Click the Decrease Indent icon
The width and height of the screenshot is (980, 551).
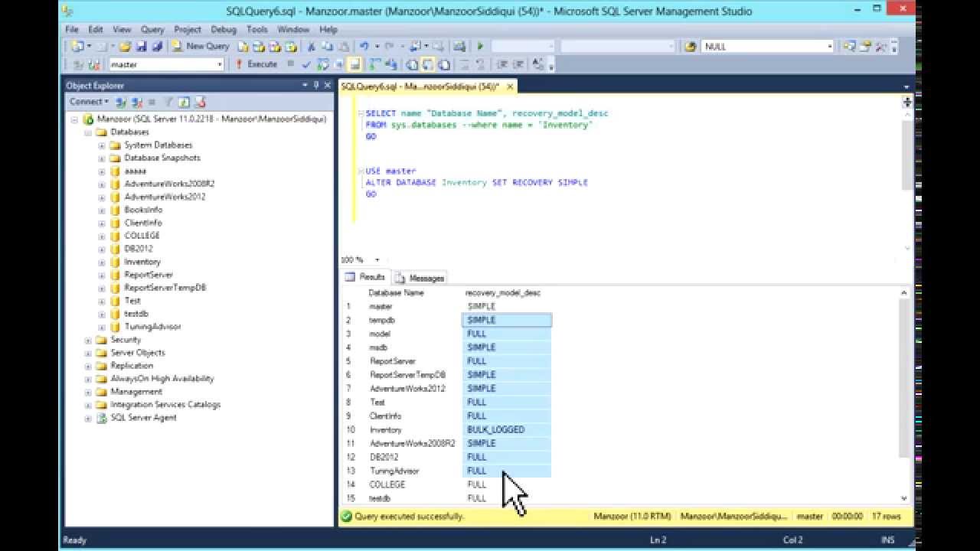(502, 64)
